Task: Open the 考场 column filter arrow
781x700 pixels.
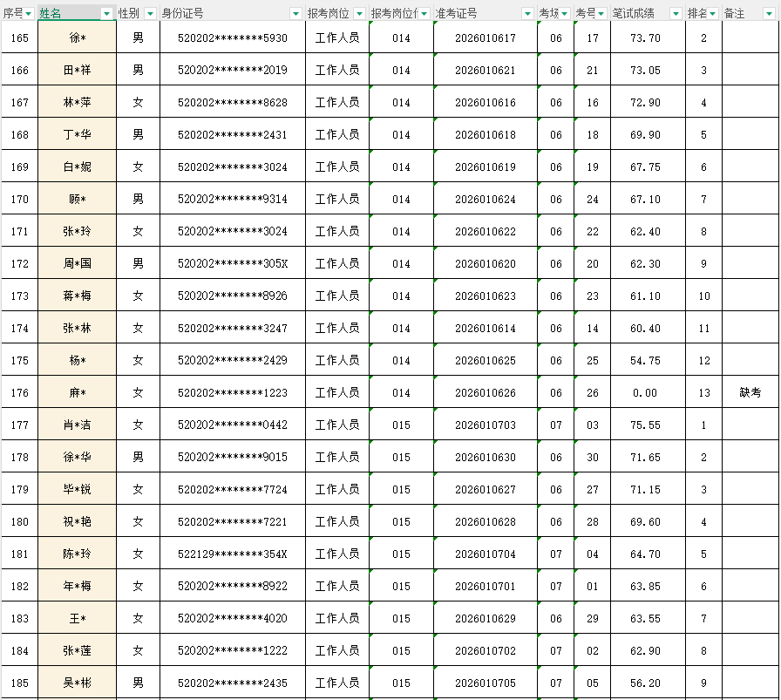Action: (564, 14)
